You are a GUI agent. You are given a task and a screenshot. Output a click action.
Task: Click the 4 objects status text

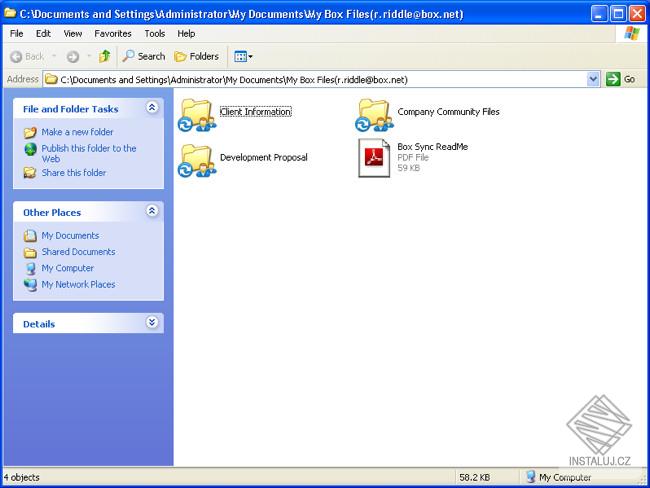coord(21,477)
